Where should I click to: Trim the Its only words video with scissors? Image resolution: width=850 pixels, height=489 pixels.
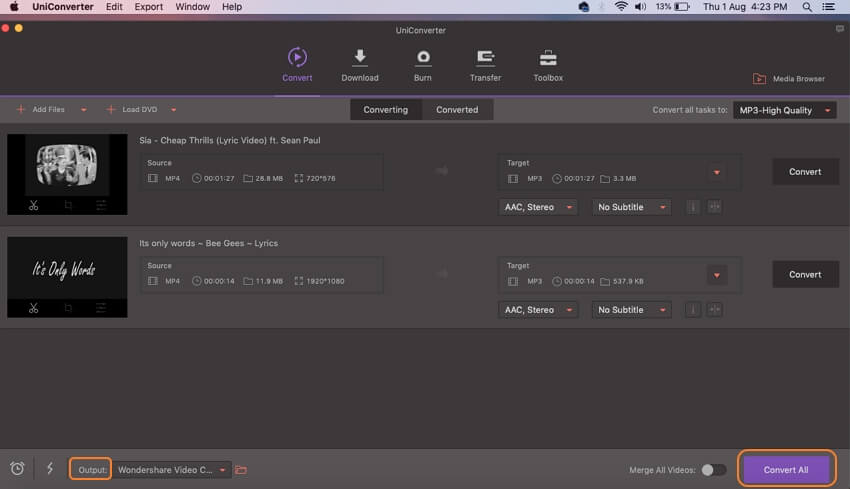coord(34,308)
